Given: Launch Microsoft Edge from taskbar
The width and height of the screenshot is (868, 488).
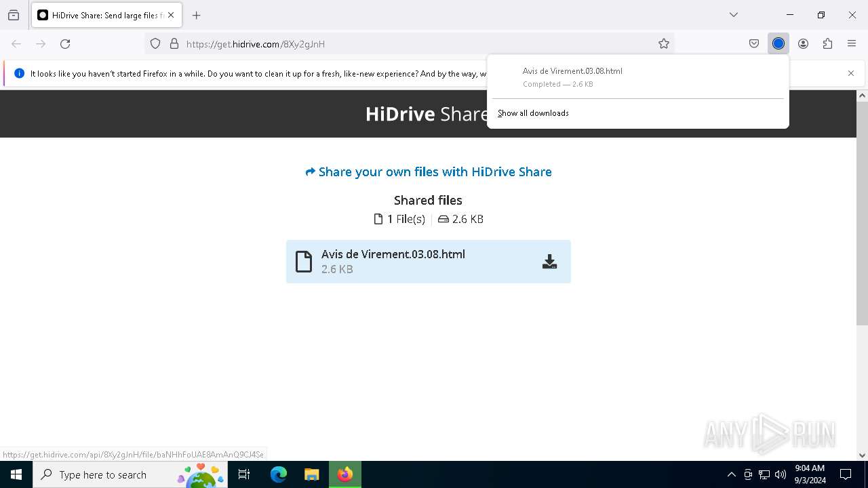Looking at the screenshot, I should coord(279,474).
